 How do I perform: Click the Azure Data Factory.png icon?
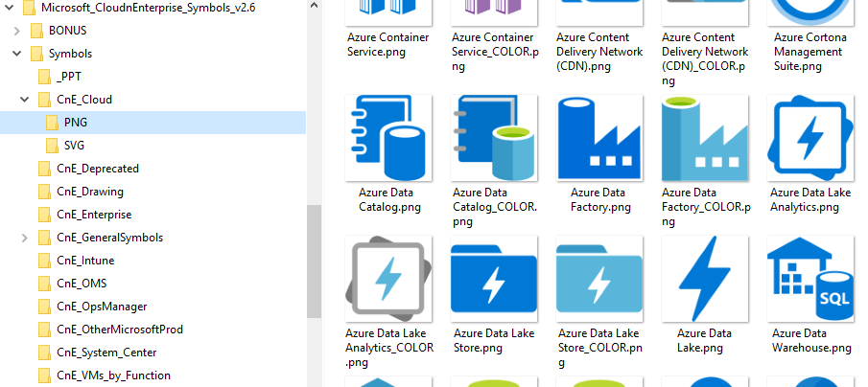pyautogui.click(x=599, y=136)
